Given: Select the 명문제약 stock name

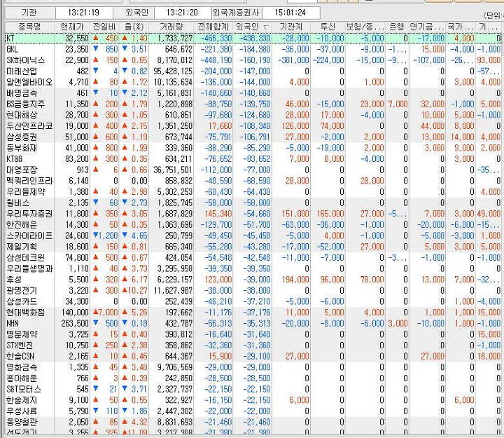Looking at the screenshot, I should point(22,334).
